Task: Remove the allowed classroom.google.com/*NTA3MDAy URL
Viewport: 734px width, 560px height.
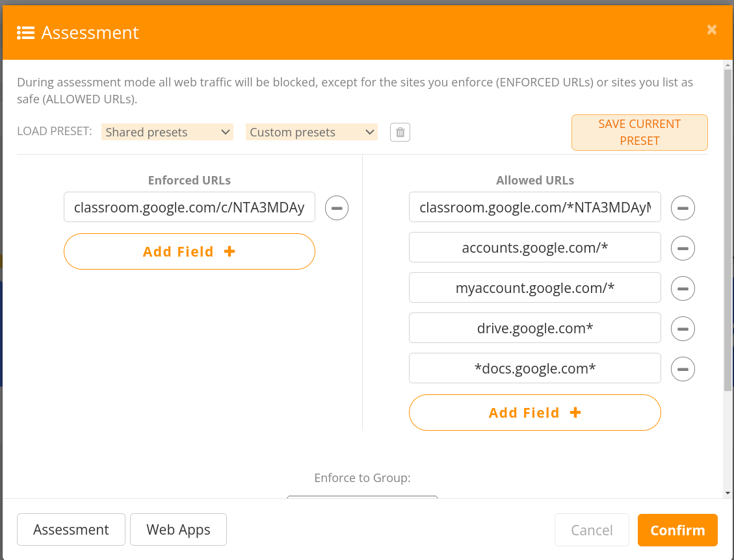Action: click(x=683, y=208)
